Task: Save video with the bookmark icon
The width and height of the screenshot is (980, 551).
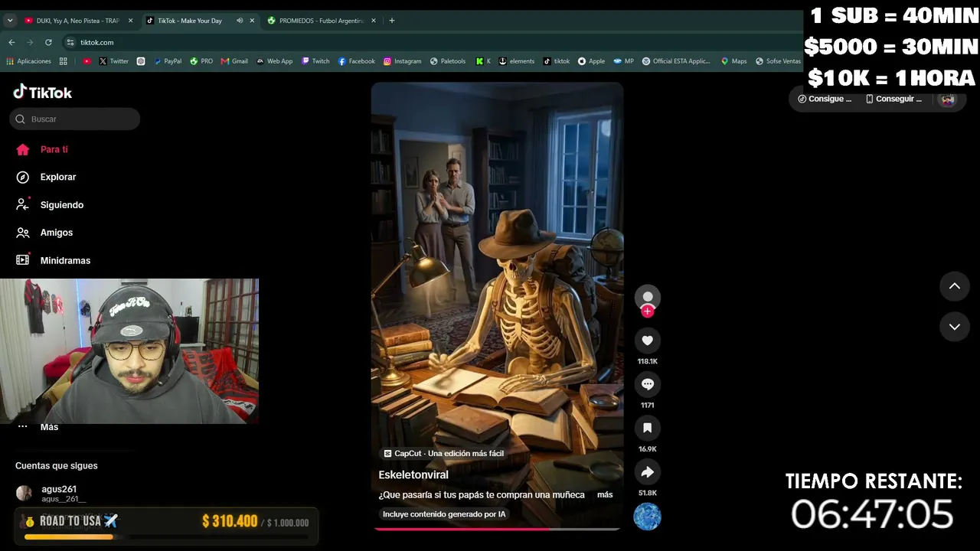Action: (648, 429)
